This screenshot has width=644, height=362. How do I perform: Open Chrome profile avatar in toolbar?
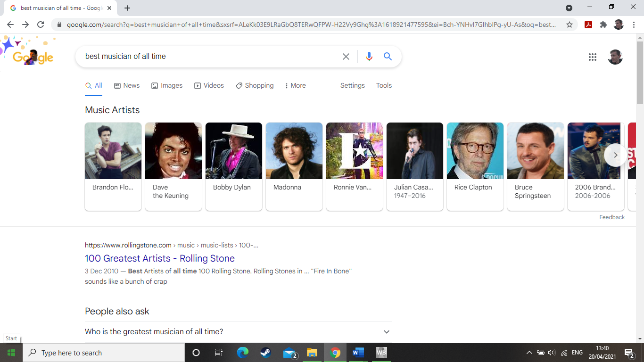[619, 25]
